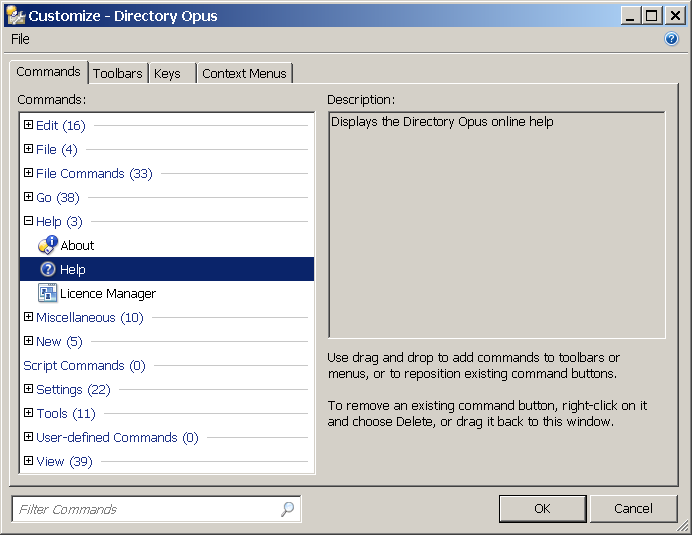Image resolution: width=692 pixels, height=535 pixels.
Task: Expand the File (4) category
Action: (x=28, y=148)
